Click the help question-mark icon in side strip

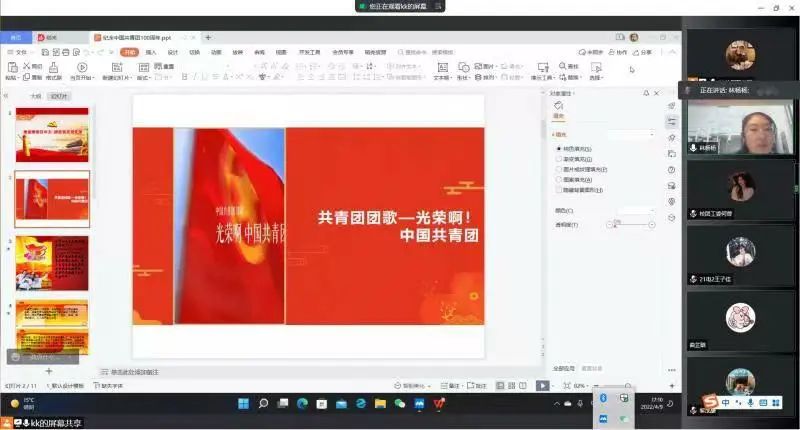click(x=671, y=170)
